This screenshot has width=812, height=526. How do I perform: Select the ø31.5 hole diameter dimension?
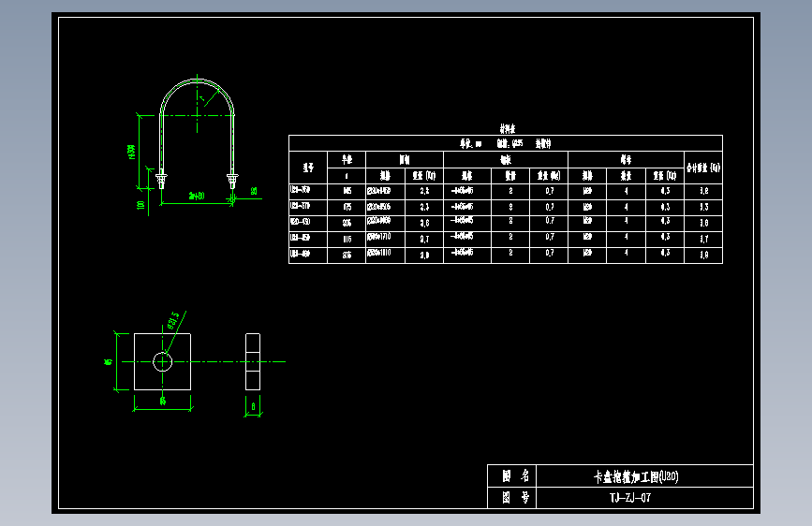pyautogui.click(x=173, y=320)
